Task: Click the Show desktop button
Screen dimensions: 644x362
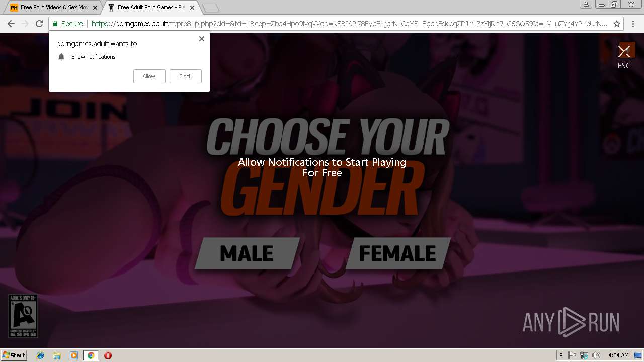Action: [x=638, y=355]
